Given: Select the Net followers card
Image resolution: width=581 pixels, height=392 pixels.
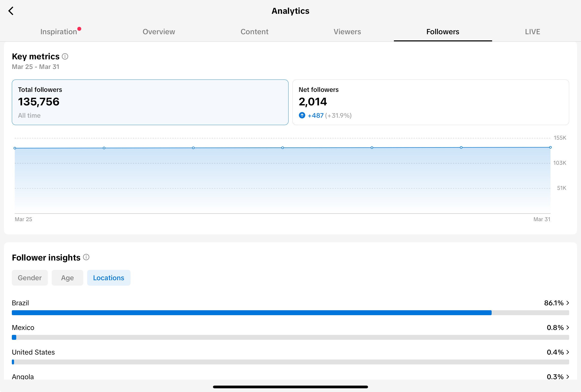Looking at the screenshot, I should click(431, 102).
